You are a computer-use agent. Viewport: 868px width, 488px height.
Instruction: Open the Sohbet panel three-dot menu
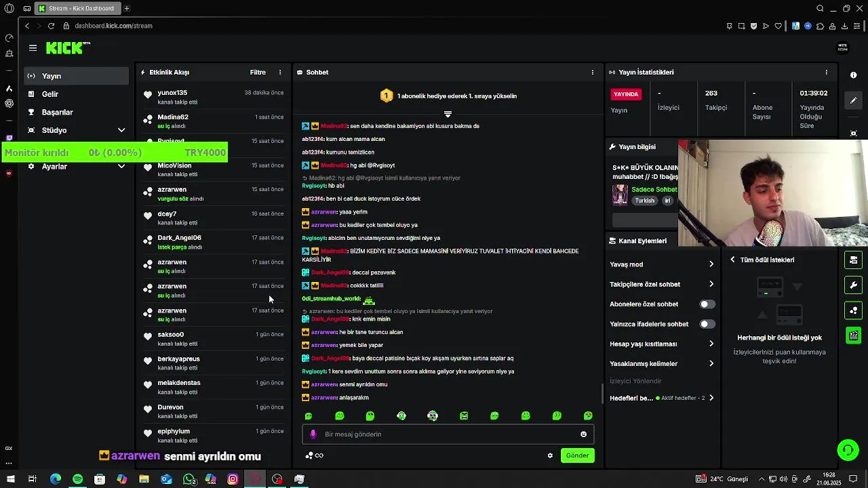pyautogui.click(x=593, y=73)
